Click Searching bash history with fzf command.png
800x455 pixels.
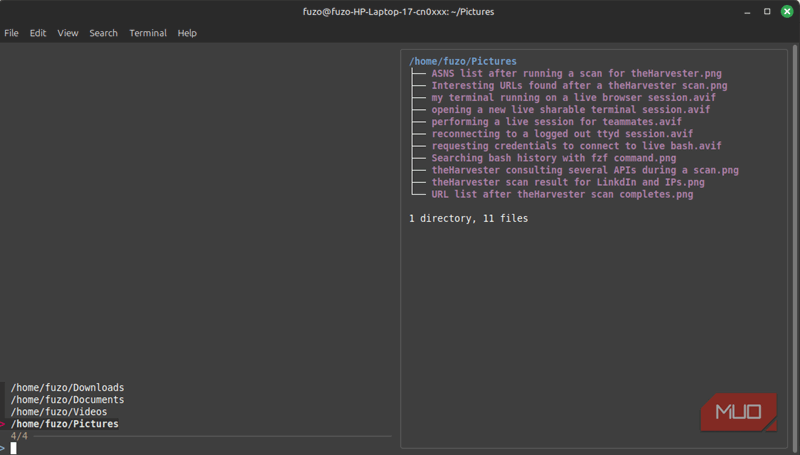click(x=553, y=158)
